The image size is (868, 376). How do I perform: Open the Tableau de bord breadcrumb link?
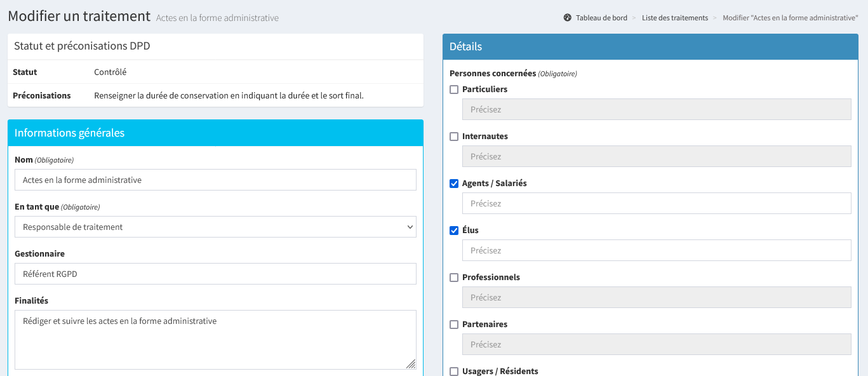click(x=601, y=18)
